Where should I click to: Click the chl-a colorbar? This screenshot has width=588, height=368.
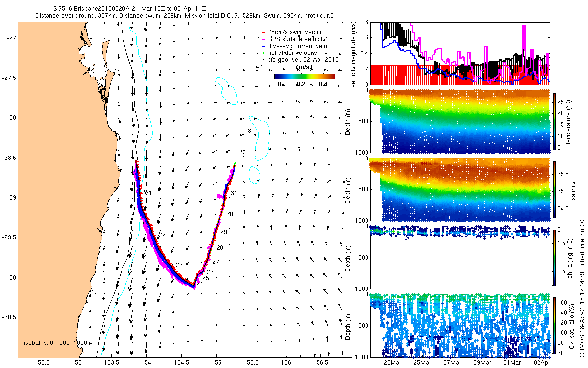click(554, 257)
